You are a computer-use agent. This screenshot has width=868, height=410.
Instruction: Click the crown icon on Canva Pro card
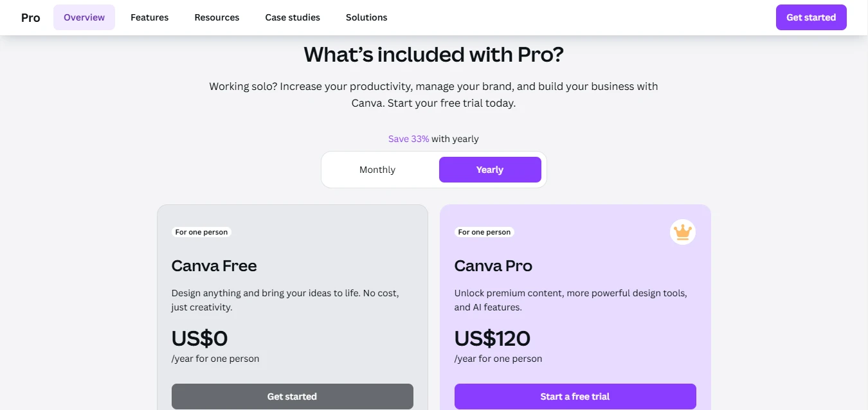(x=682, y=231)
